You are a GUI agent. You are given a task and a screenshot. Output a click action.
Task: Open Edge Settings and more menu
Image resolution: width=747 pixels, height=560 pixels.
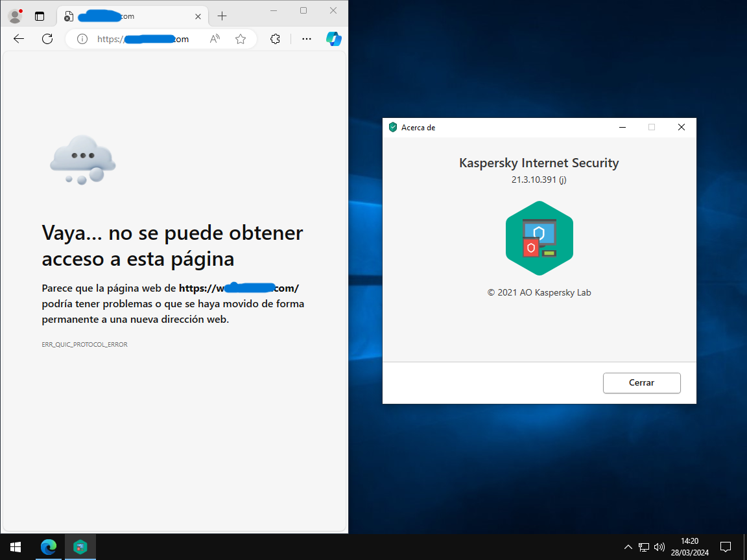click(307, 39)
